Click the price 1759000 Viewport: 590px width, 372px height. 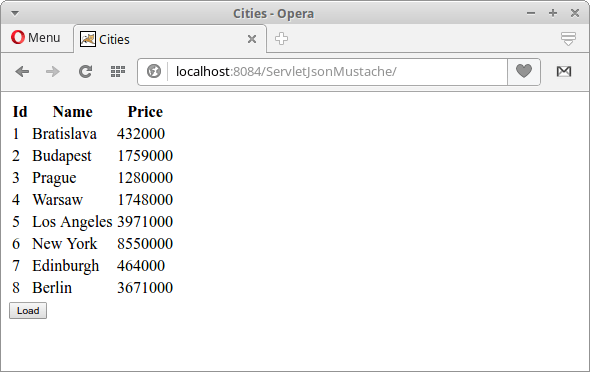coord(145,156)
